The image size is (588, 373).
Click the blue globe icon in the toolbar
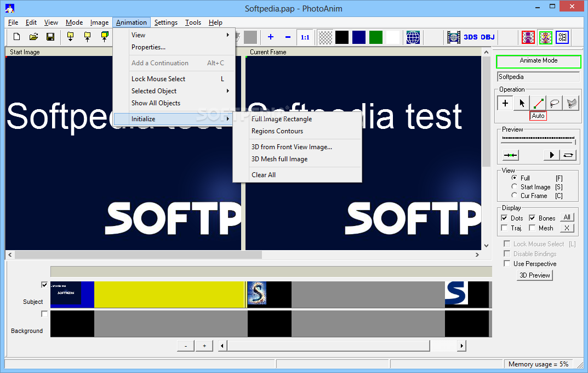tap(413, 37)
